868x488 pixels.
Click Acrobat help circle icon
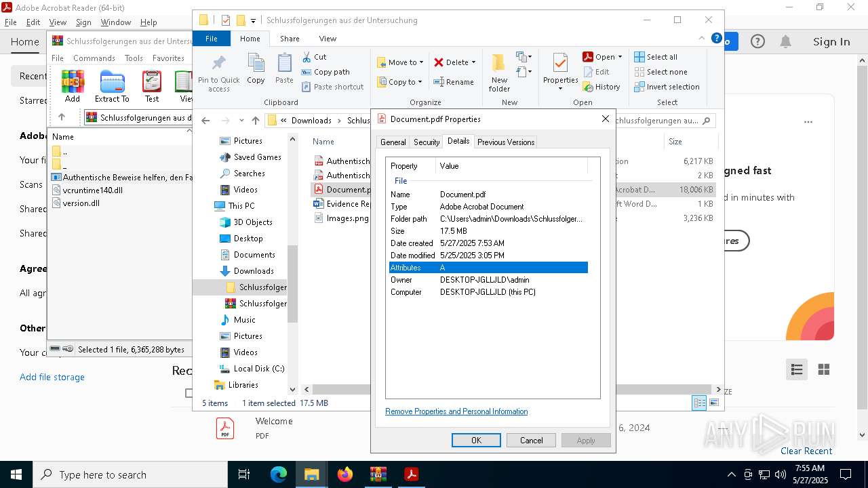coord(757,42)
